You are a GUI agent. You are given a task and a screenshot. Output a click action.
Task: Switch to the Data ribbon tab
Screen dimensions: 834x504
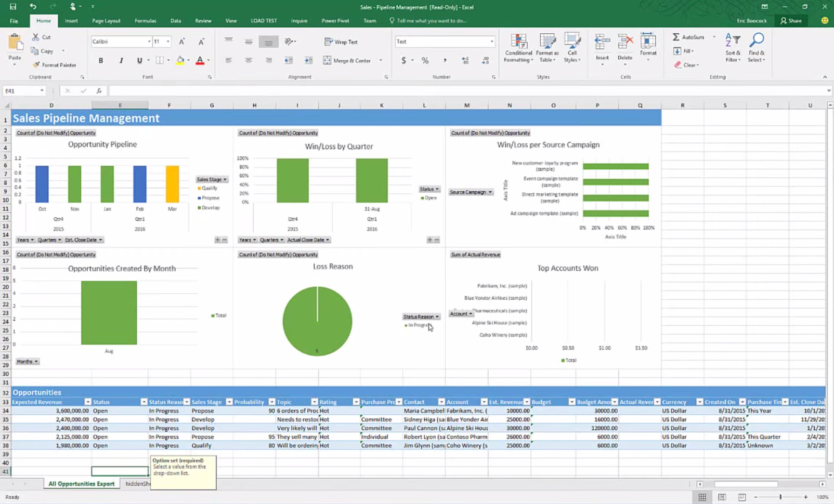coord(175,21)
